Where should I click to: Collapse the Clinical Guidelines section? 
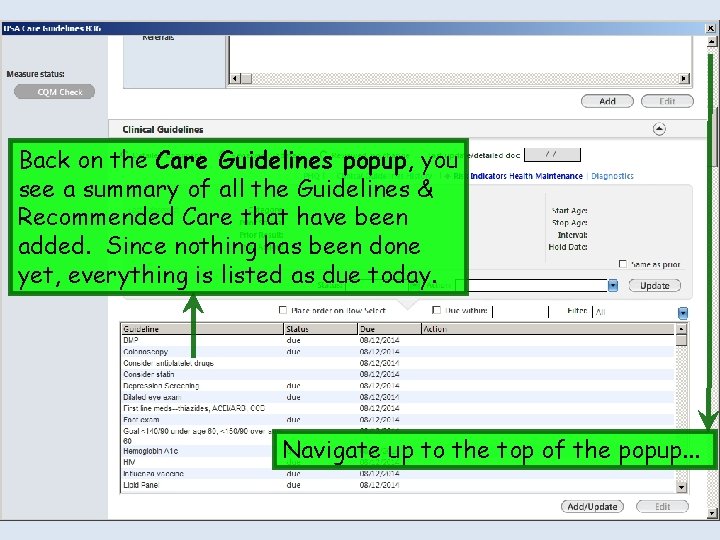point(659,129)
